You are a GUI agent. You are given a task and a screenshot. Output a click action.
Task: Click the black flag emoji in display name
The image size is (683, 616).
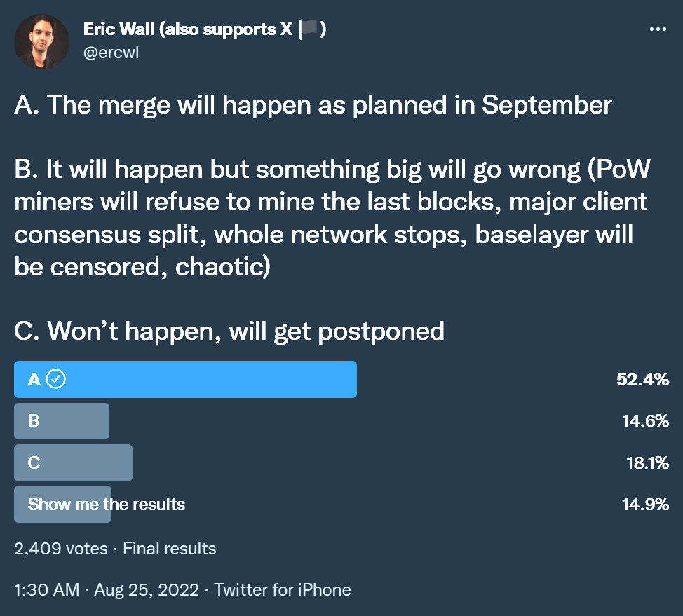point(309,29)
